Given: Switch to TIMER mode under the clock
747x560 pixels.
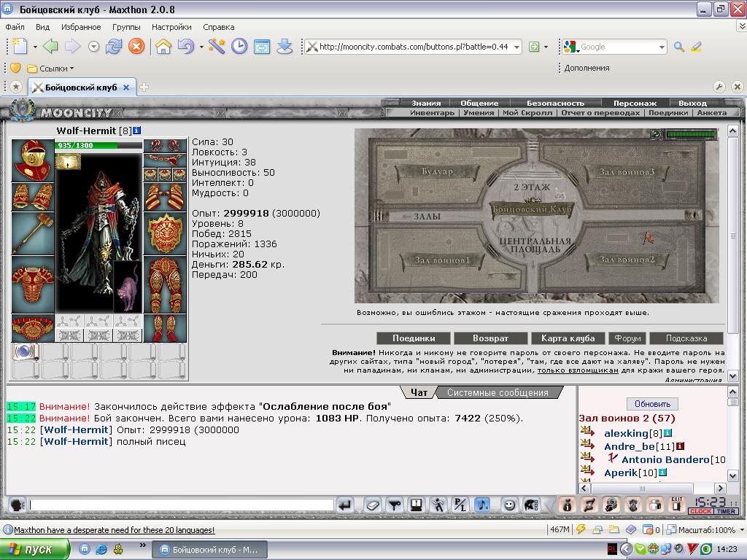Looking at the screenshot, I should pyautogui.click(x=726, y=511).
